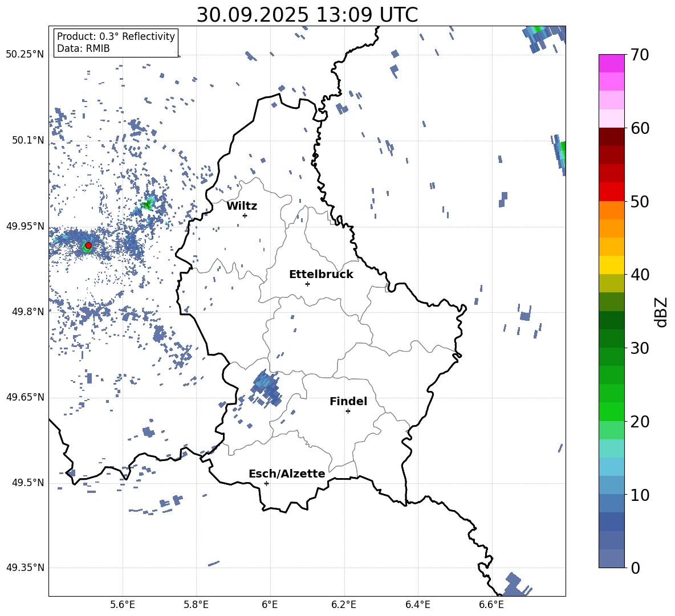675x616 pixels.
Task: Click the 0 colorbar tick label
Action: [x=635, y=568]
